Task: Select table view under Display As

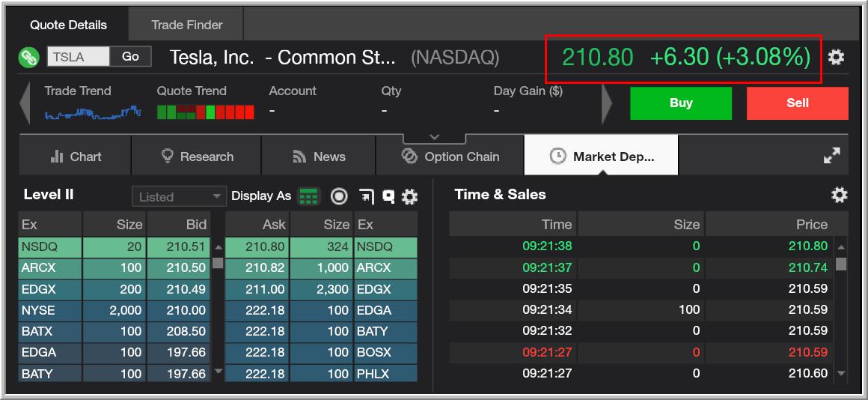Action: 309,196
